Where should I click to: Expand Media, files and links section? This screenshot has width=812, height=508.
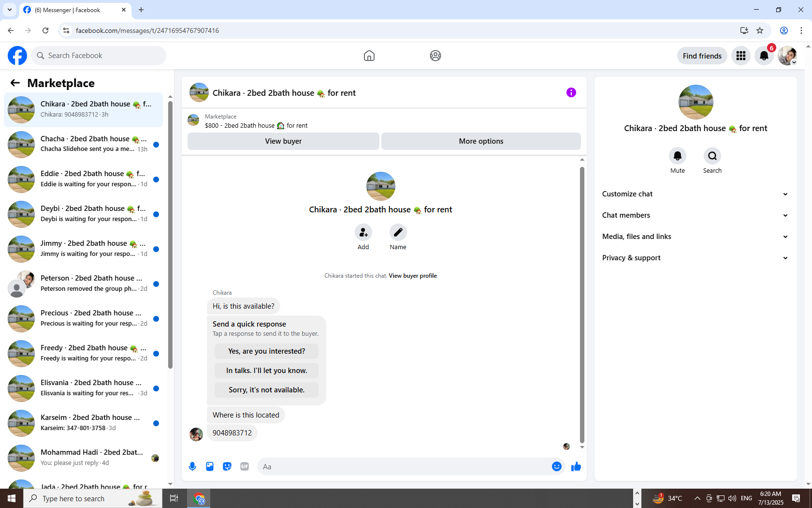(x=696, y=237)
